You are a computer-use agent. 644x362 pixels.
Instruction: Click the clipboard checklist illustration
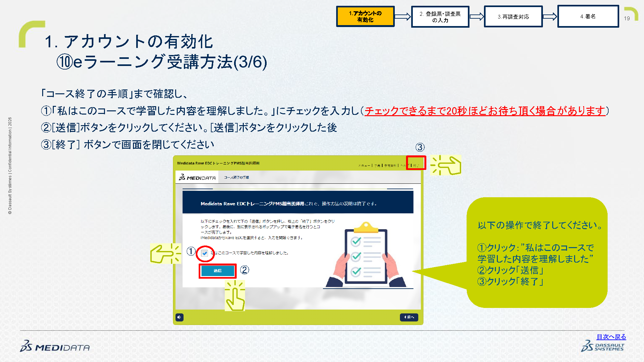tap(366, 254)
